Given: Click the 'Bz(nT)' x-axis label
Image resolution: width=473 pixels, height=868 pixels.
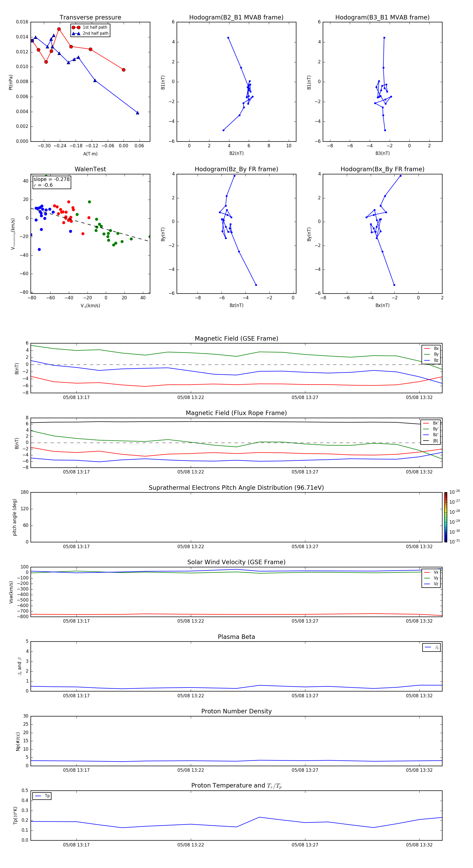Looking at the screenshot, I should (236, 305).
